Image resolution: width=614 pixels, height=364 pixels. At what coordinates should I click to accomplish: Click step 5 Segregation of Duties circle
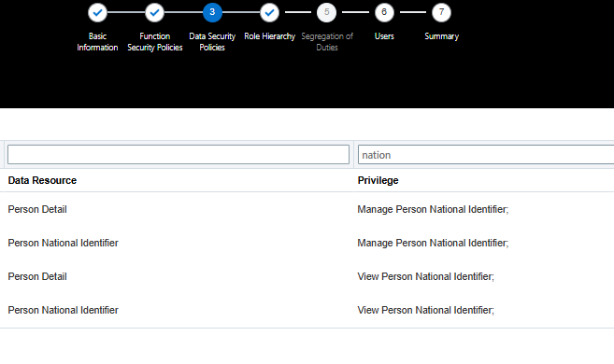[326, 12]
